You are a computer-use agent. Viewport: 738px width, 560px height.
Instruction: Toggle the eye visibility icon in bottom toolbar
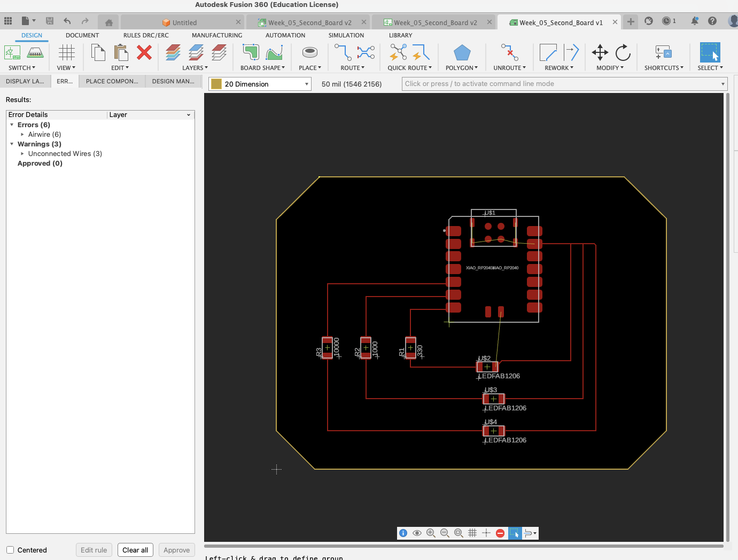[417, 533]
